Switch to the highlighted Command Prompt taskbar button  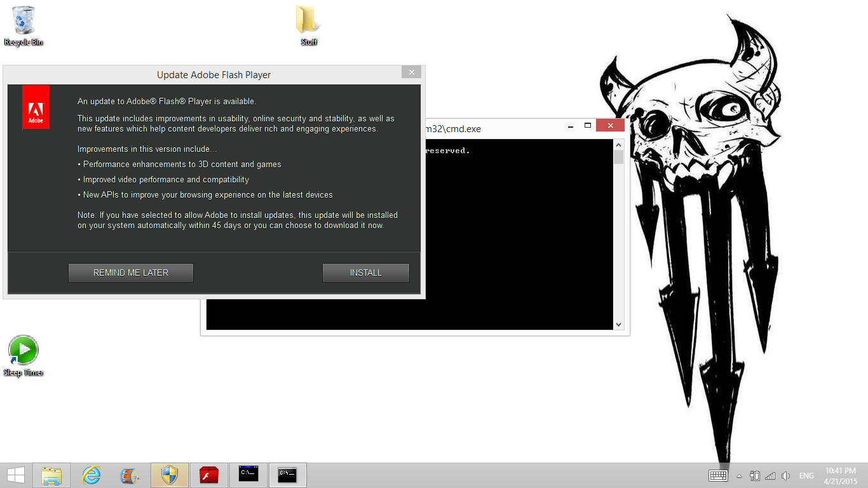pyautogui.click(x=288, y=475)
